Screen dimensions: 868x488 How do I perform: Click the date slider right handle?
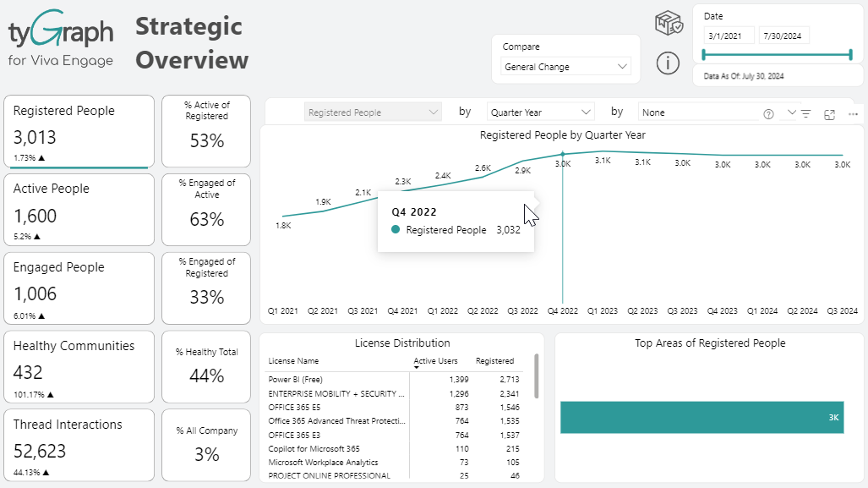click(x=851, y=54)
